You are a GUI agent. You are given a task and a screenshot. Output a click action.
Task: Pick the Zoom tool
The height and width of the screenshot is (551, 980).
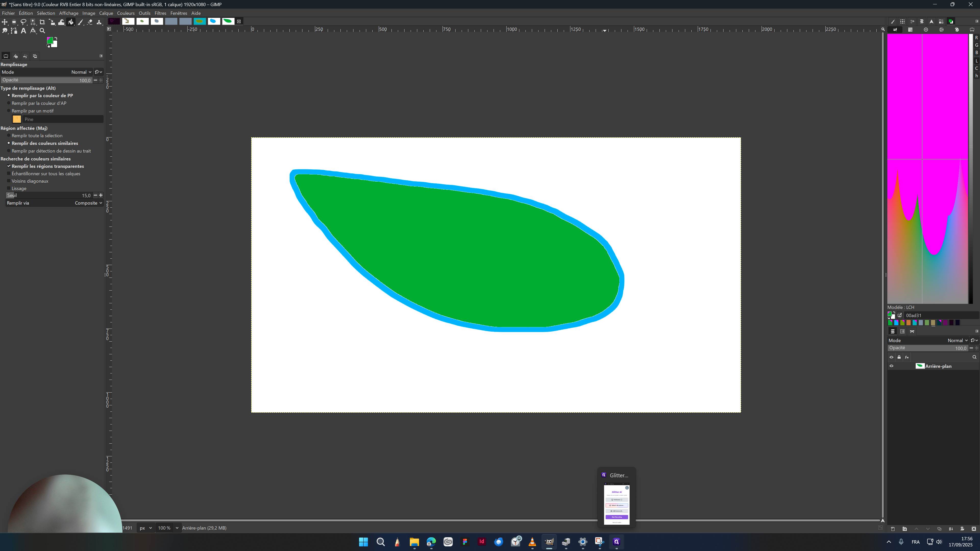pyautogui.click(x=42, y=31)
